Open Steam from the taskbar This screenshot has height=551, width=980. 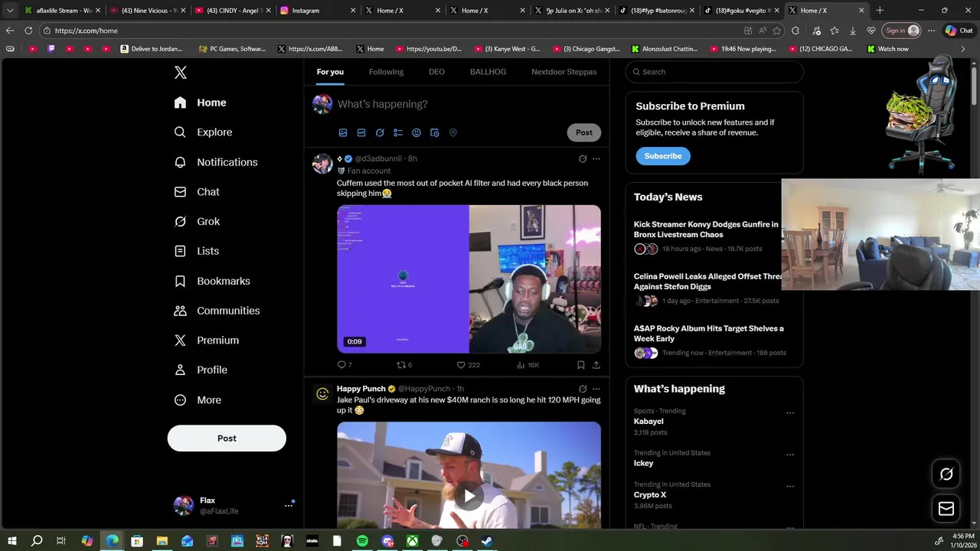click(x=487, y=541)
